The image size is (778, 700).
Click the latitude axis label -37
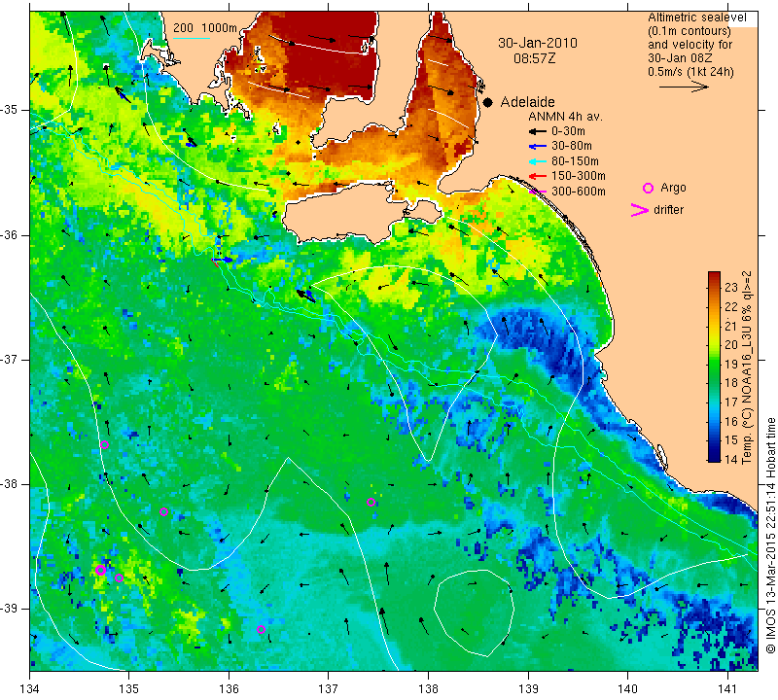click(x=10, y=359)
